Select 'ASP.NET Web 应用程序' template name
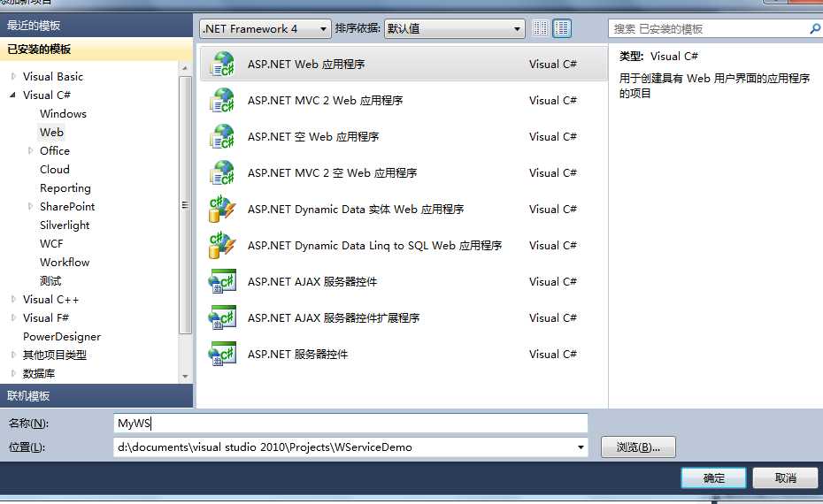Screen dimensions: 823x504 click(x=306, y=65)
